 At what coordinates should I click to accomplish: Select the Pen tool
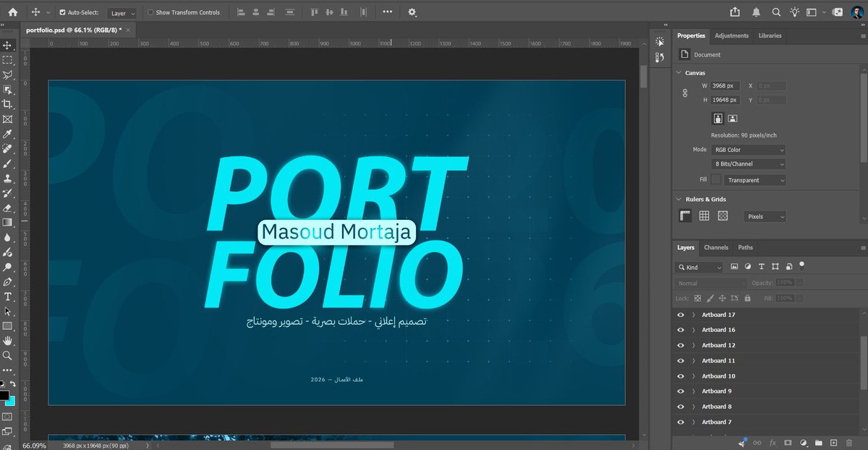tap(7, 281)
